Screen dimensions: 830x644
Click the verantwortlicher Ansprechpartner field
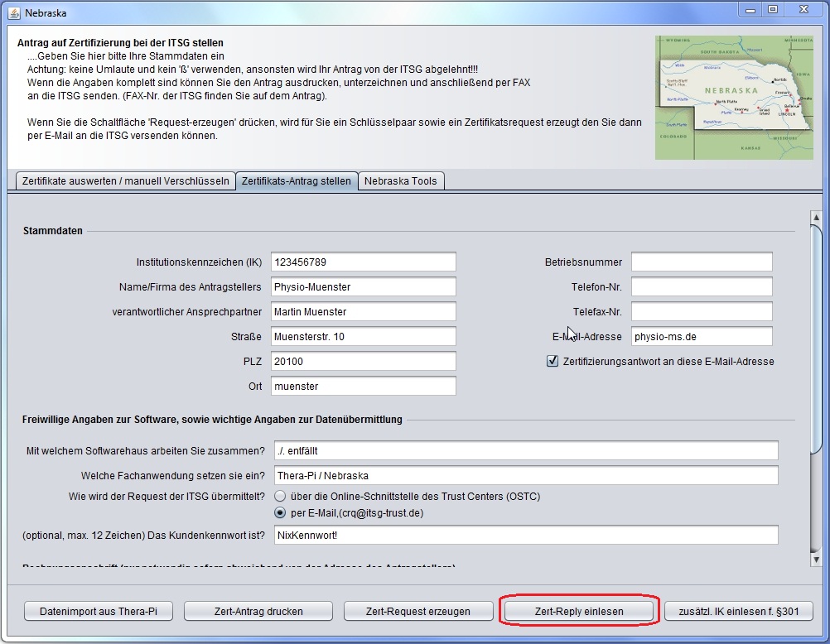point(363,312)
